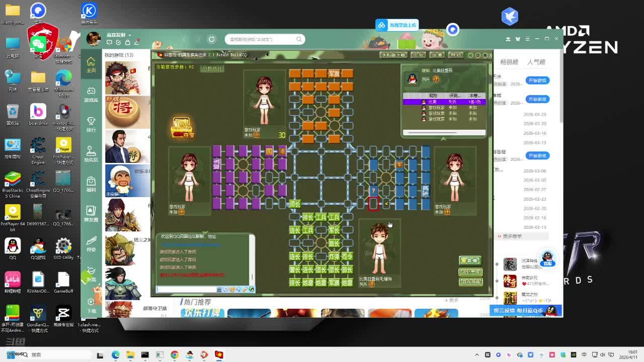Click the game search input field
The width and height of the screenshot is (644, 362).
[x=261, y=39]
